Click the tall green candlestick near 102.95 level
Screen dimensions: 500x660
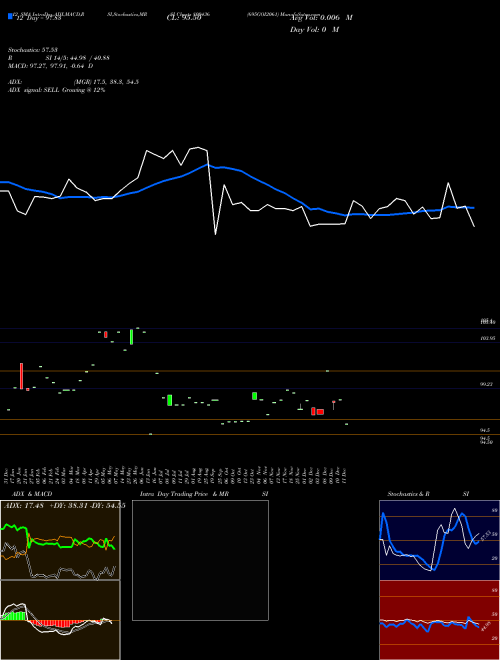[131, 337]
